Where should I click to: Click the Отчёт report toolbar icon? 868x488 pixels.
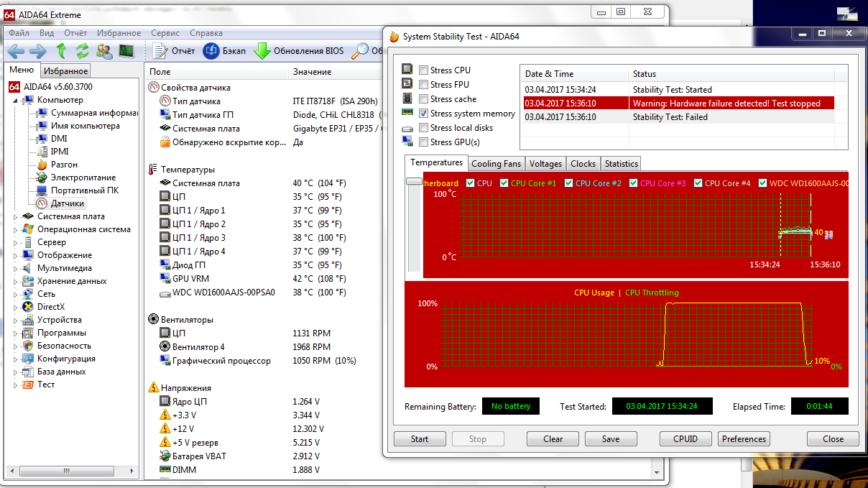pyautogui.click(x=160, y=51)
